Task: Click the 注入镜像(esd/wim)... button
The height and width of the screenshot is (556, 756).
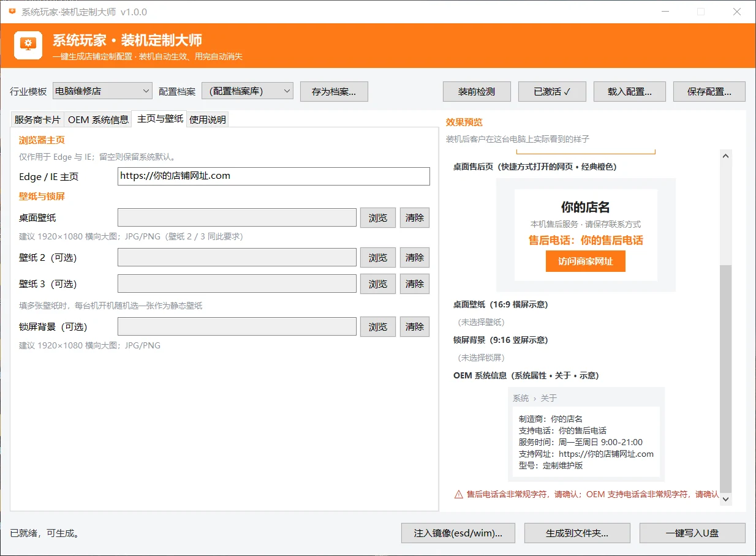Action: tap(458, 533)
